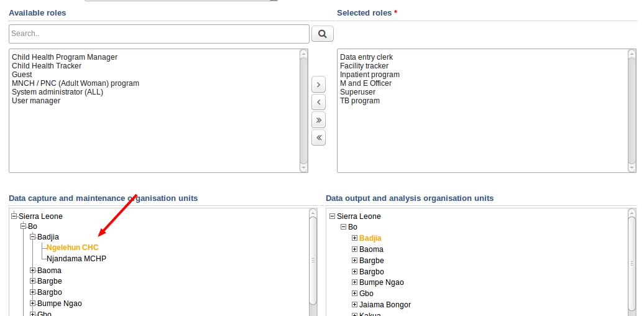Expand Bumpe Ngao in data capture tree
This screenshot has height=316, width=644.
[x=32, y=304]
